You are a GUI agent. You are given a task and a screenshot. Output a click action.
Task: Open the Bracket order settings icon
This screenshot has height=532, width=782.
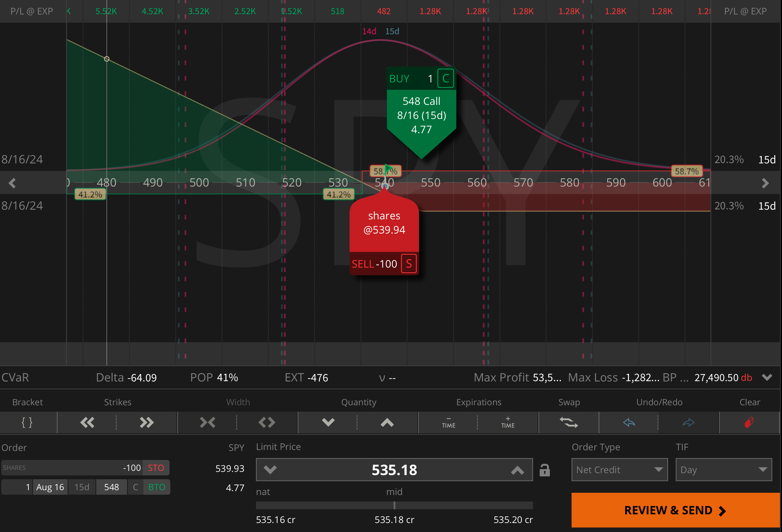click(x=27, y=423)
